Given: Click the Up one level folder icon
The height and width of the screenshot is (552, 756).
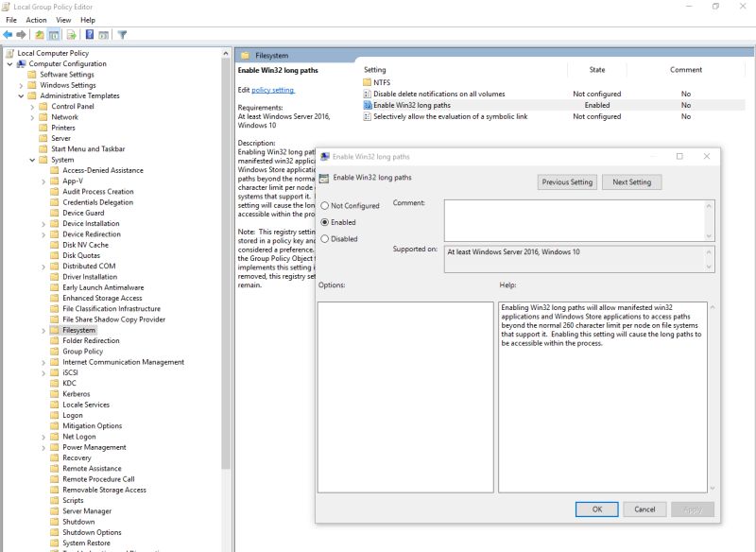Looking at the screenshot, I should tap(39, 36).
